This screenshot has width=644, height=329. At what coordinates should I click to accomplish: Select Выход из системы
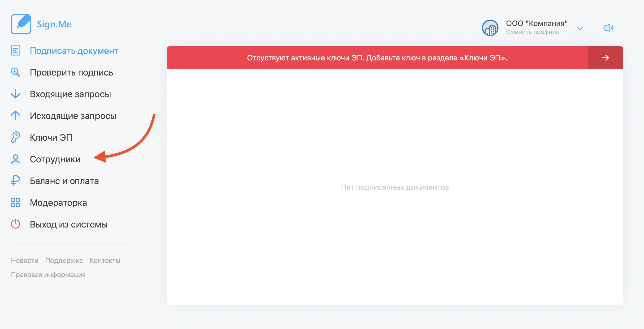point(69,224)
